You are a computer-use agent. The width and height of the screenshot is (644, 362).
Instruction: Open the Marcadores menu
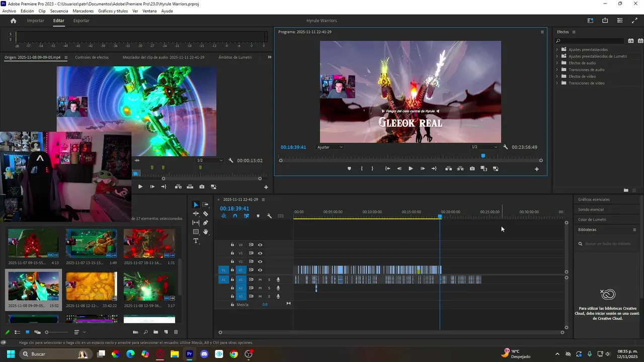tap(83, 11)
